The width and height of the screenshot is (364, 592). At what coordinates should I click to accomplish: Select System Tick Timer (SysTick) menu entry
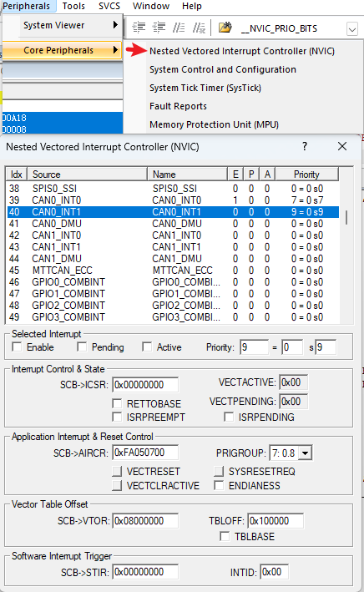click(x=205, y=88)
